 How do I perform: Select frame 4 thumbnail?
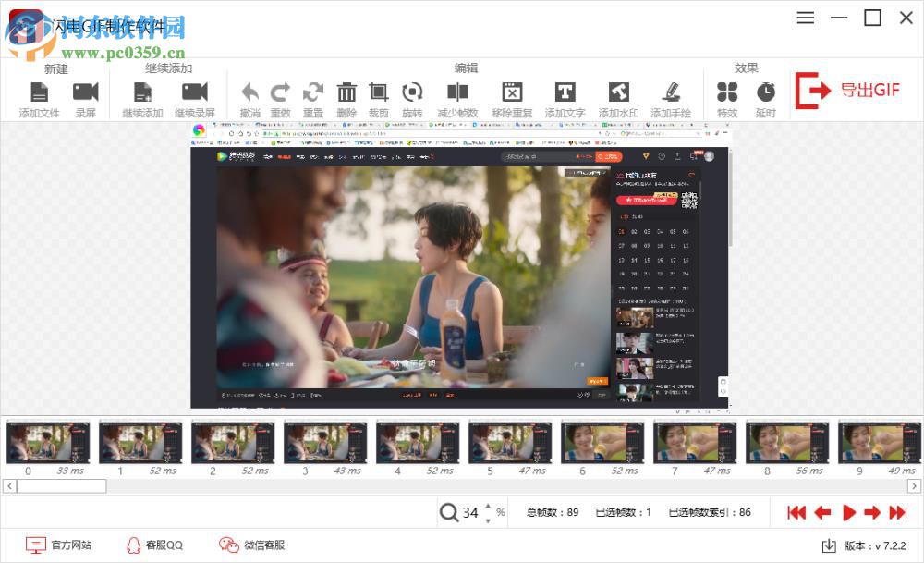[x=418, y=443]
